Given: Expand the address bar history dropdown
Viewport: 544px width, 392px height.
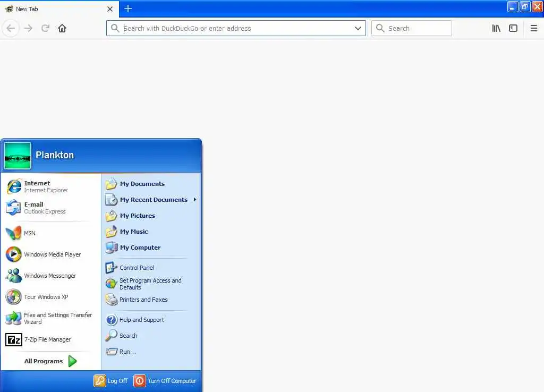Looking at the screenshot, I should point(358,28).
